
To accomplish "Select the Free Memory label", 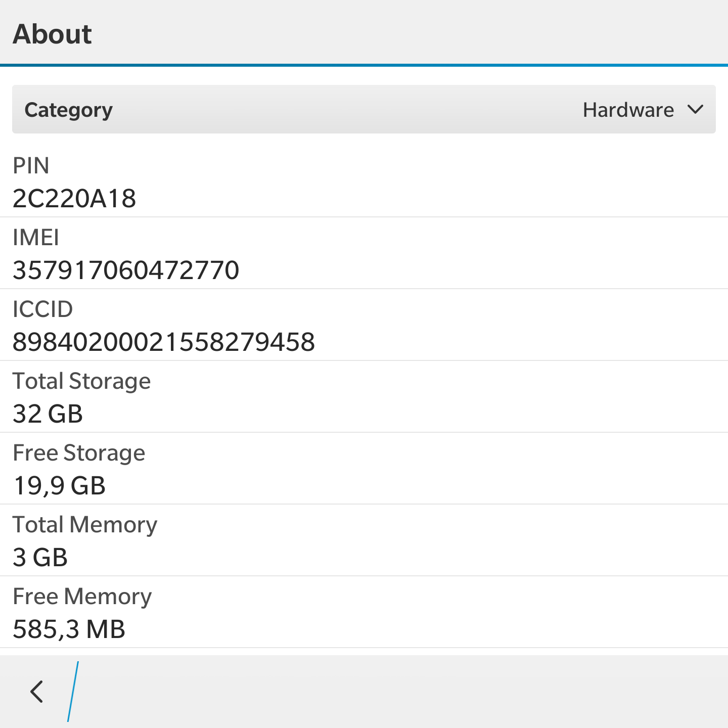I will 82,597.
